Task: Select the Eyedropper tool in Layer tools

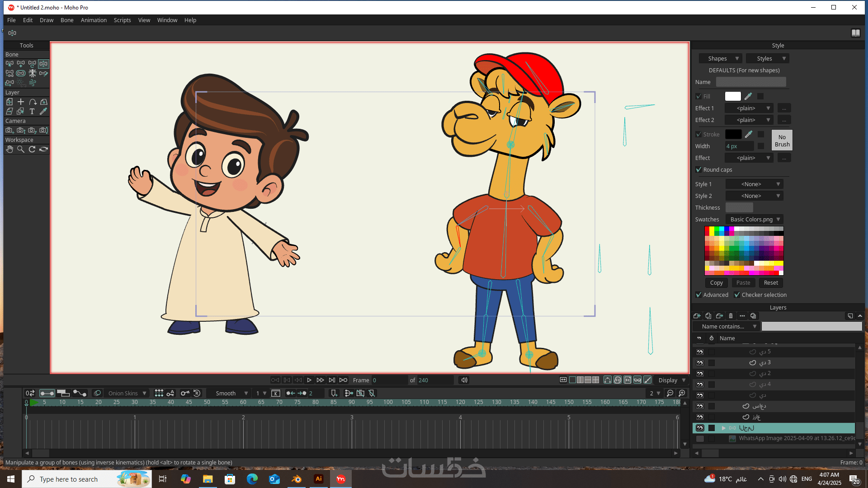Action: [x=43, y=111]
